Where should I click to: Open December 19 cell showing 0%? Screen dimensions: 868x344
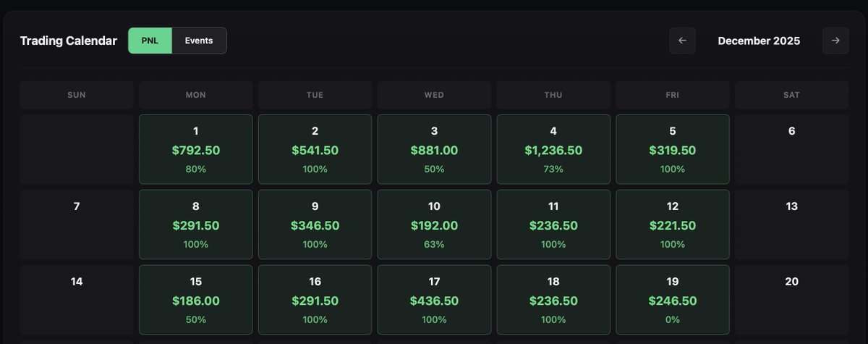673,300
